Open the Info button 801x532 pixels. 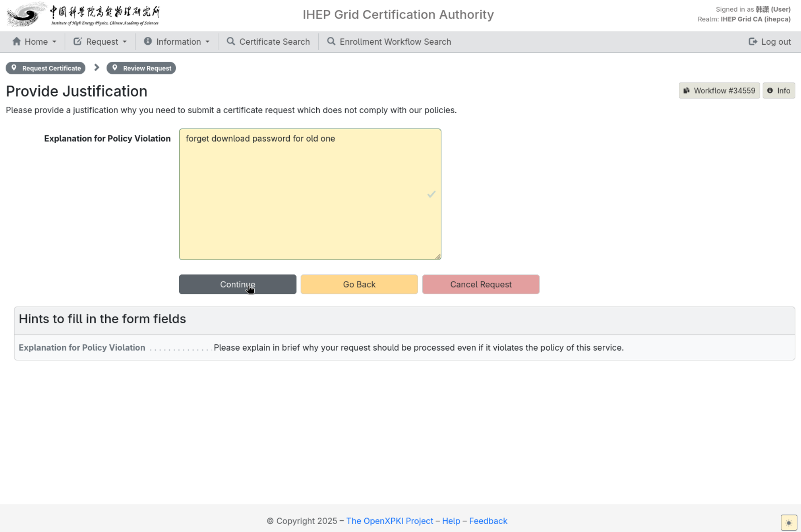click(x=779, y=91)
